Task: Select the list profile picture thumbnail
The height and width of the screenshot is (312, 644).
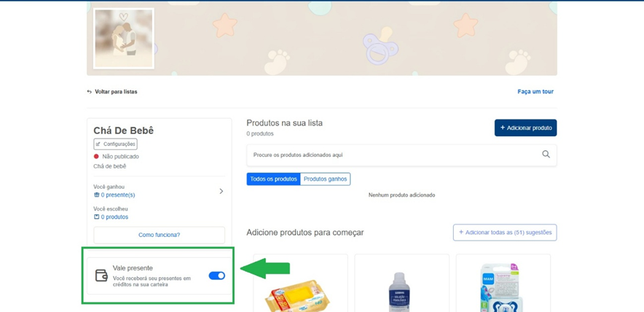Action: tap(123, 39)
